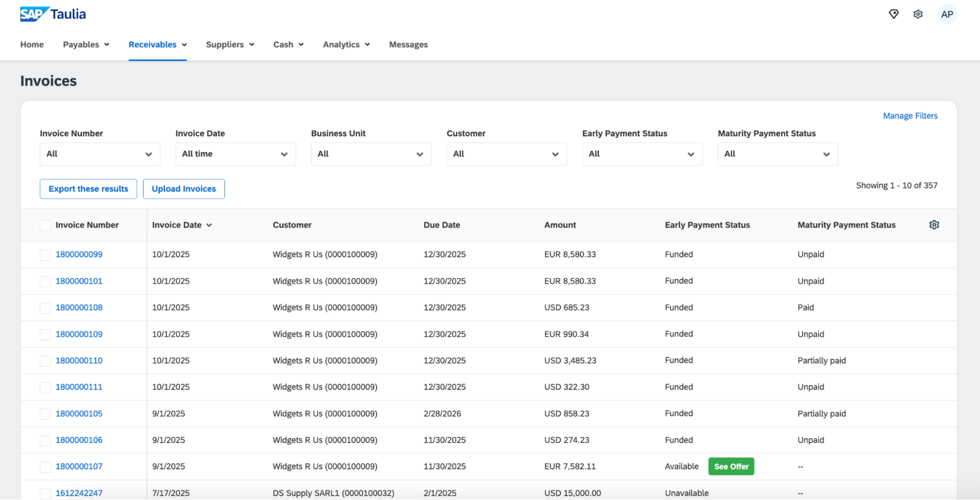Open invoice 1800000101 link
Image resolution: width=980 pixels, height=500 pixels.
point(79,281)
